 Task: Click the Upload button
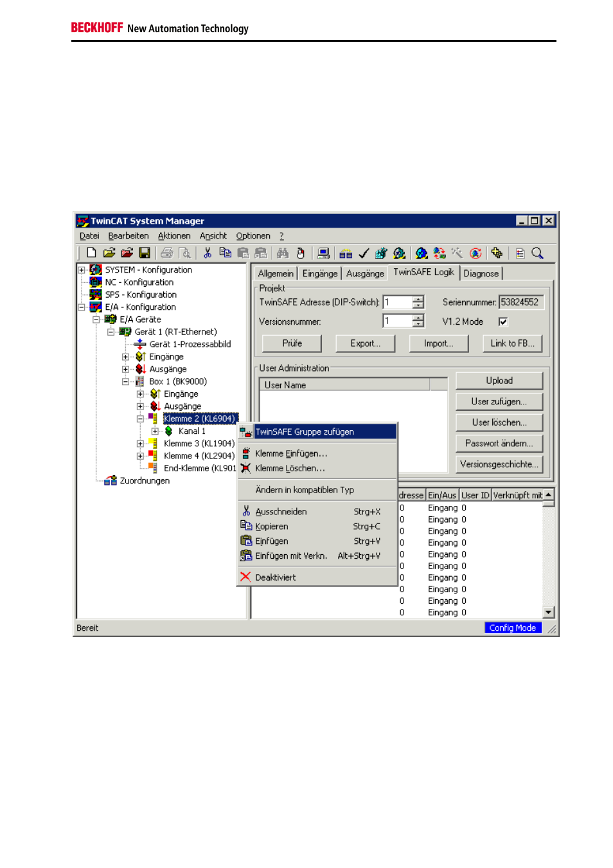click(499, 381)
